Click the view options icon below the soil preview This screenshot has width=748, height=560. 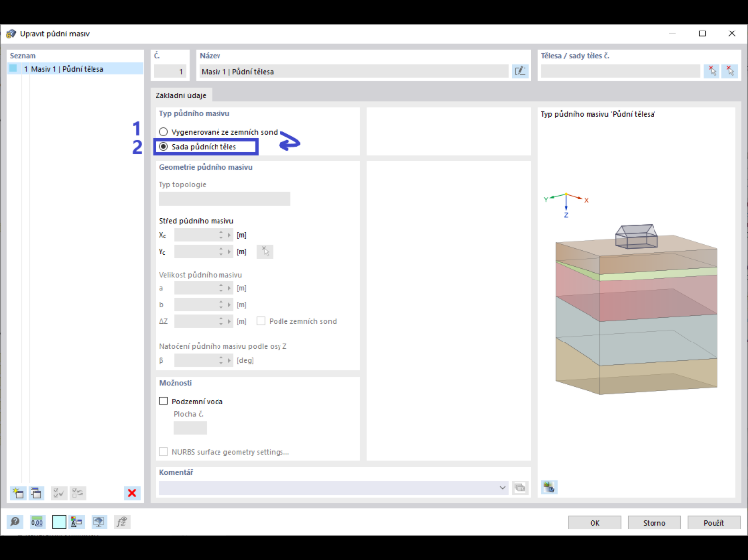(549, 487)
